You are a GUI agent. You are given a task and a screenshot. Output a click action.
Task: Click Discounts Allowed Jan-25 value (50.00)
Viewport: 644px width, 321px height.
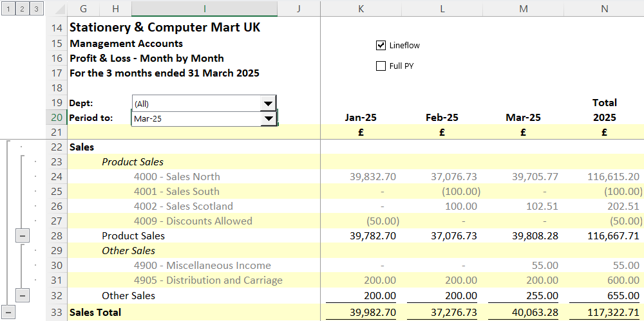point(383,221)
